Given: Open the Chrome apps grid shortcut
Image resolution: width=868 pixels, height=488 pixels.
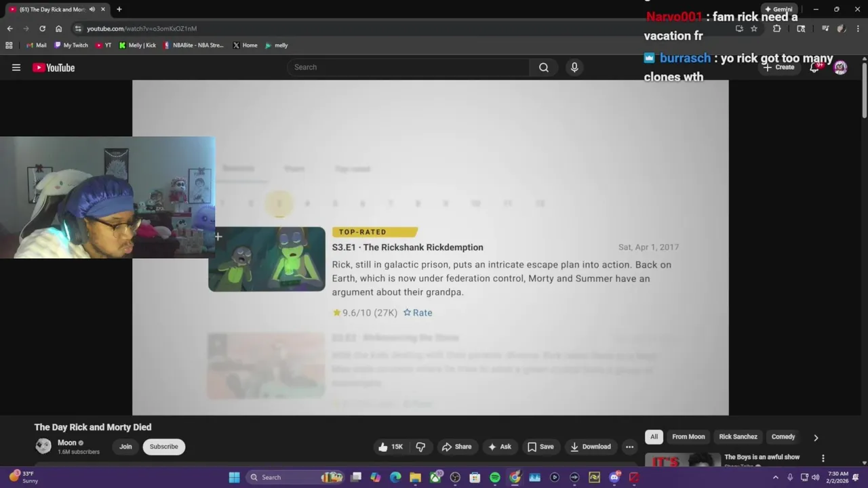Looking at the screenshot, I should pyautogui.click(x=9, y=45).
